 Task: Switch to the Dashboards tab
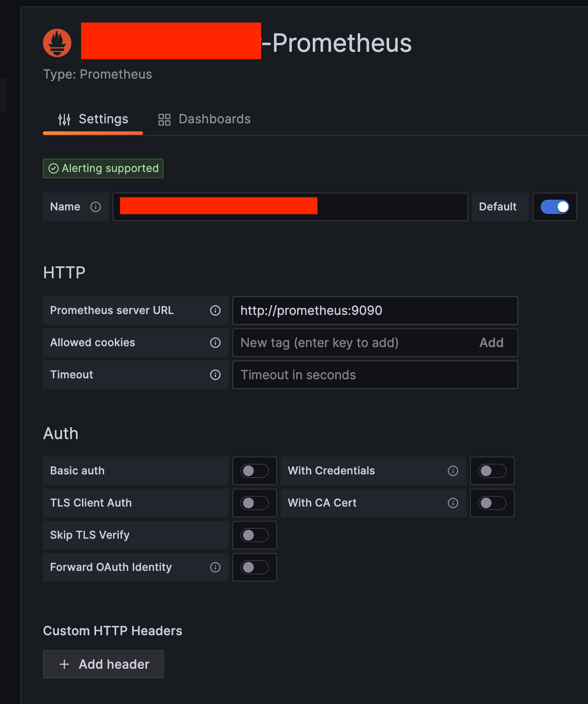click(204, 119)
